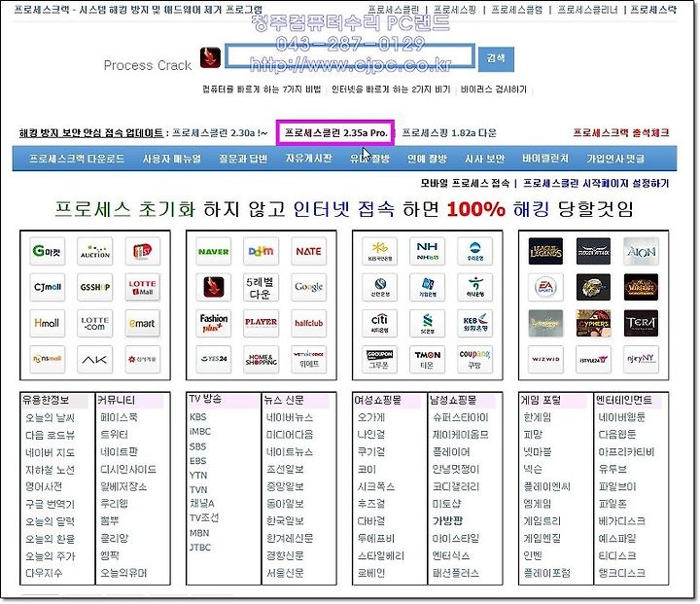Click 바이러스 검사하기 link
Viewport: 700px width, 604px height.
[494, 89]
